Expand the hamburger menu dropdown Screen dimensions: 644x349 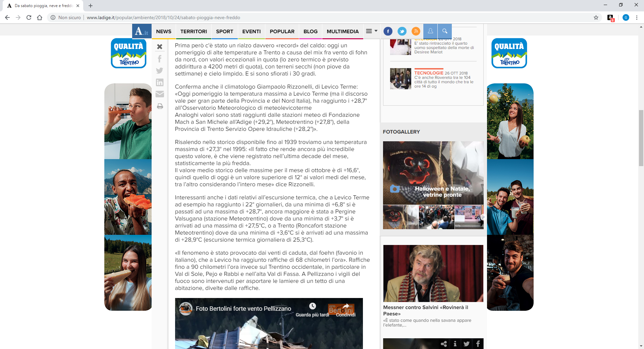tap(371, 31)
